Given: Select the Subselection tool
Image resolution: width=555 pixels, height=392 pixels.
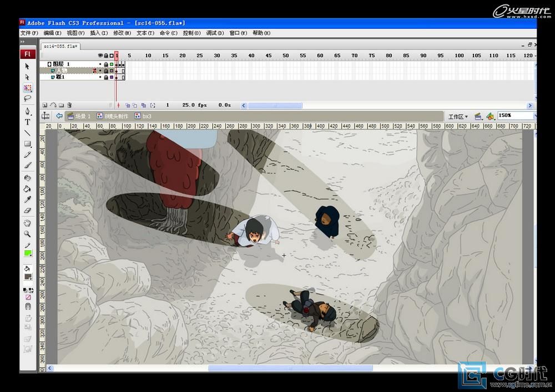Looking at the screenshot, I should (x=27, y=77).
